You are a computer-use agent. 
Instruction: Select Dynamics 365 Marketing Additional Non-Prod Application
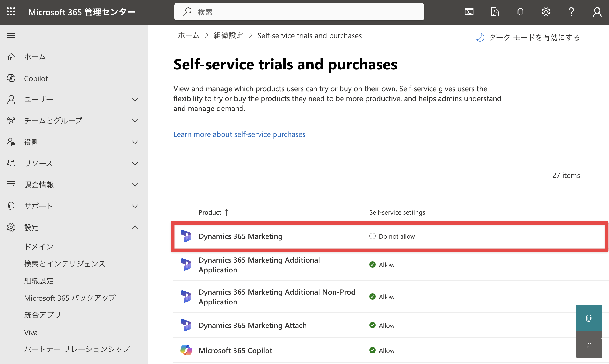pyautogui.click(x=391, y=297)
